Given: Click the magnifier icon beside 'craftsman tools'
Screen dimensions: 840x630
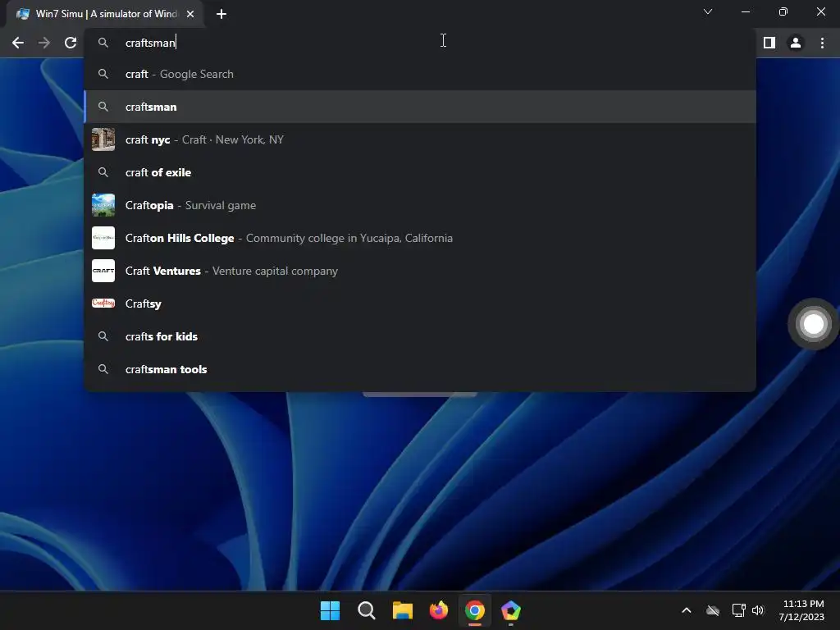Looking at the screenshot, I should point(103,369).
